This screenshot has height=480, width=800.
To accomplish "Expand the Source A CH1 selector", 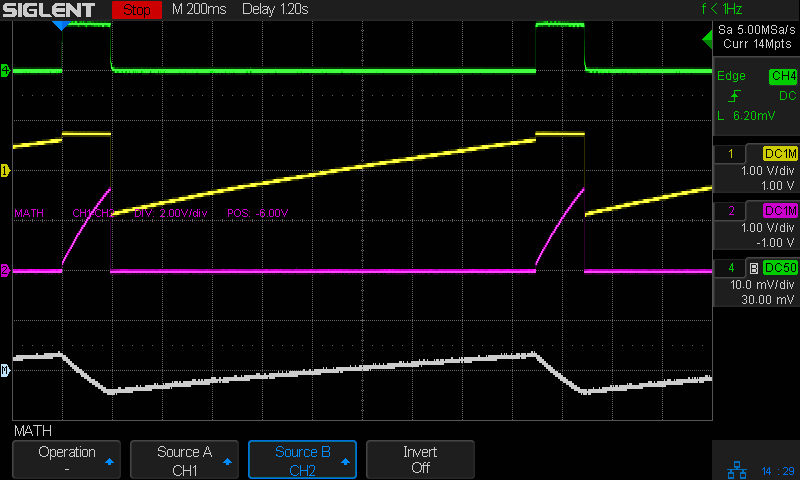I will point(184,460).
